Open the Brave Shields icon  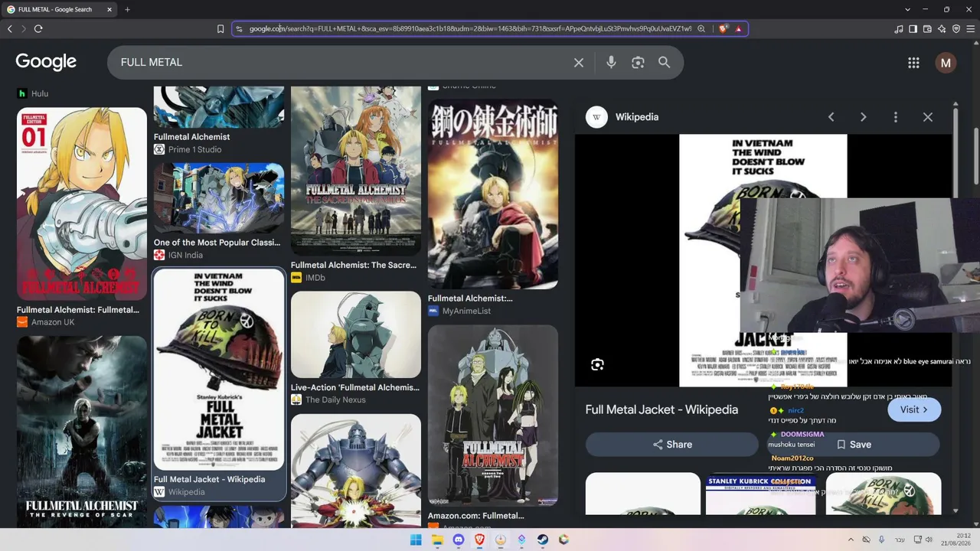tap(724, 29)
